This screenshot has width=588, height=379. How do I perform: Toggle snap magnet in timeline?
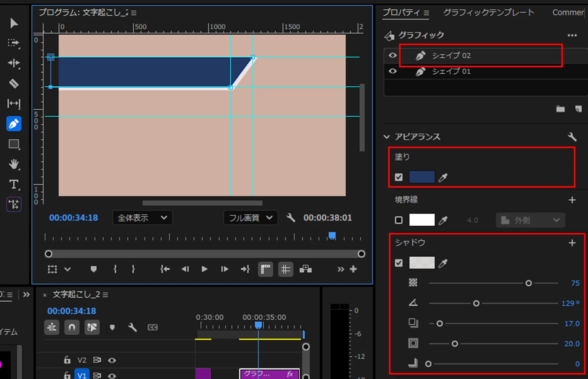(72, 327)
